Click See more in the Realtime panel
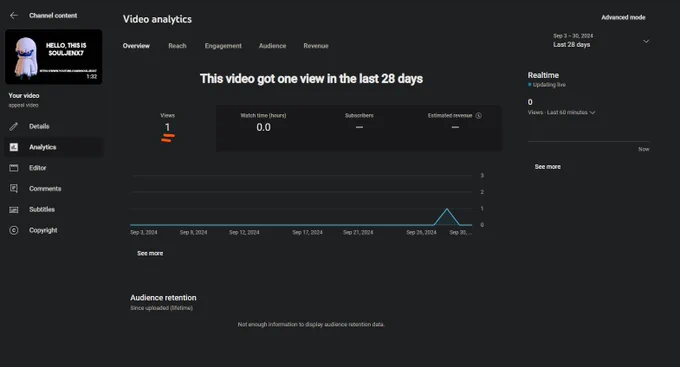680x367 pixels. coord(547,167)
